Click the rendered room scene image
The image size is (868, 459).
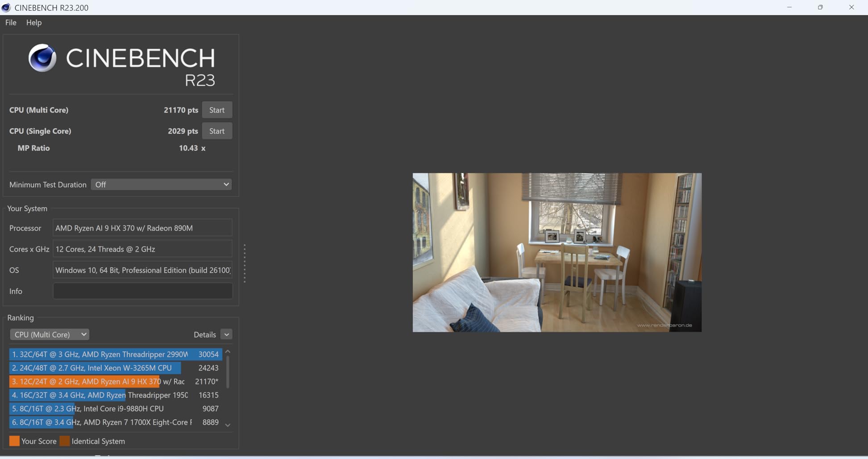[557, 252]
